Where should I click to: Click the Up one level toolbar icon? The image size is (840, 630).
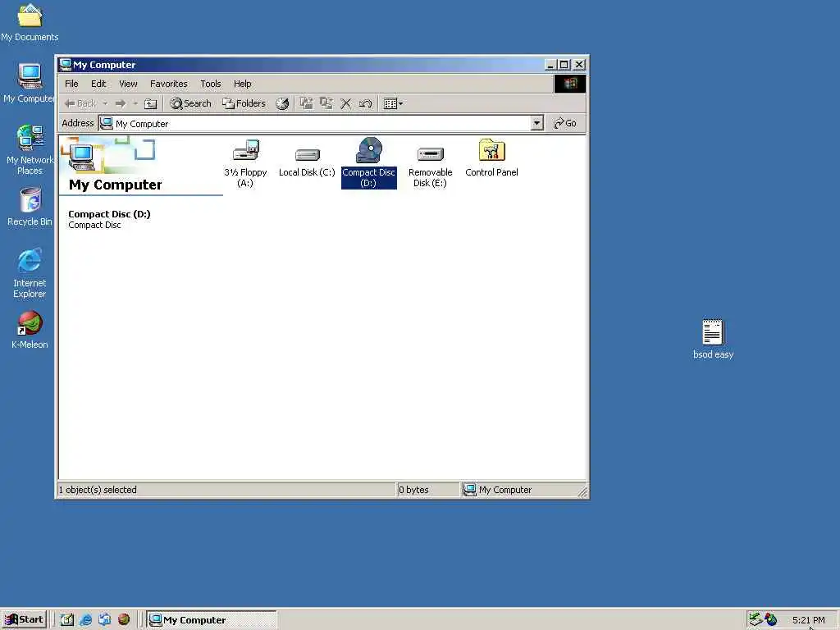pos(151,104)
